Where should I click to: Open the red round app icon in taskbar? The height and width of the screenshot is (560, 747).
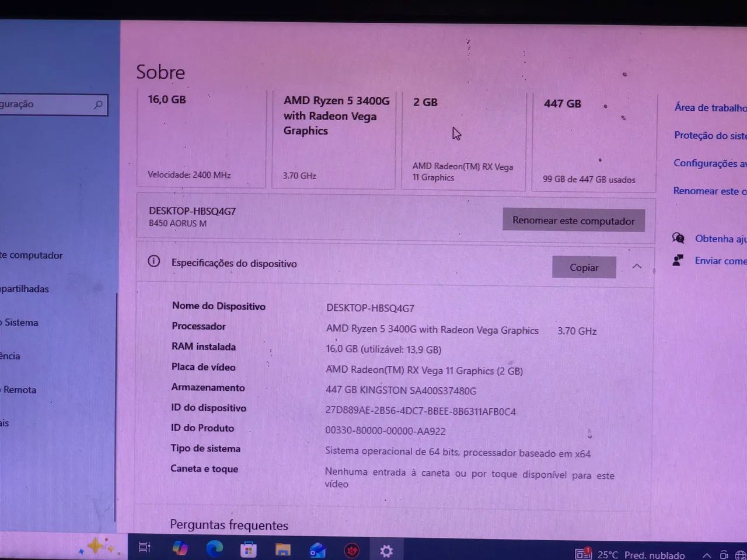tap(352, 550)
